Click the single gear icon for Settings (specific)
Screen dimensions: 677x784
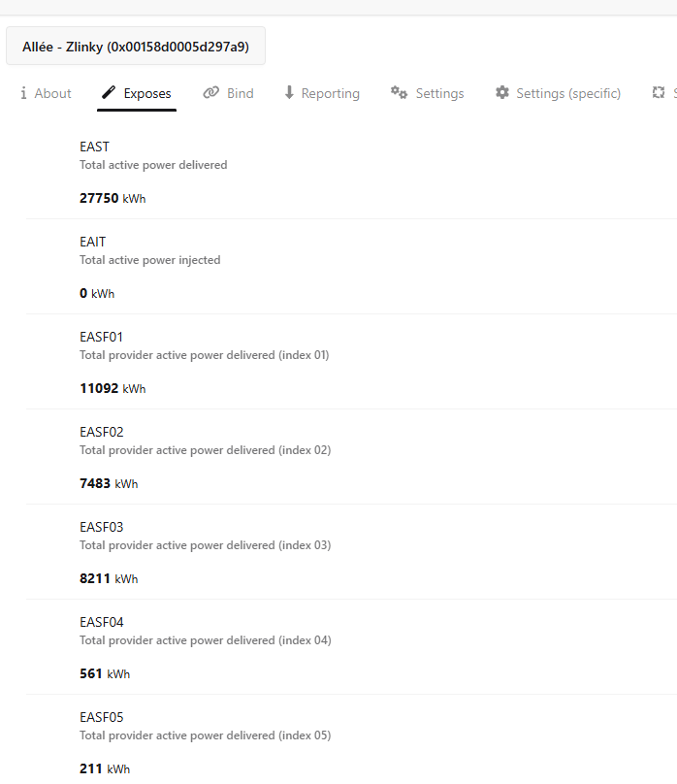501,93
